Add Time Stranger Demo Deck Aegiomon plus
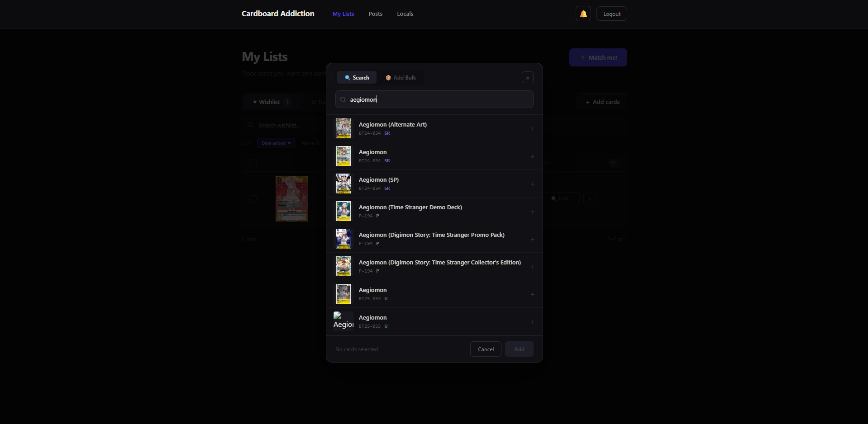Screen dimensions: 868x424 pos(532,212)
